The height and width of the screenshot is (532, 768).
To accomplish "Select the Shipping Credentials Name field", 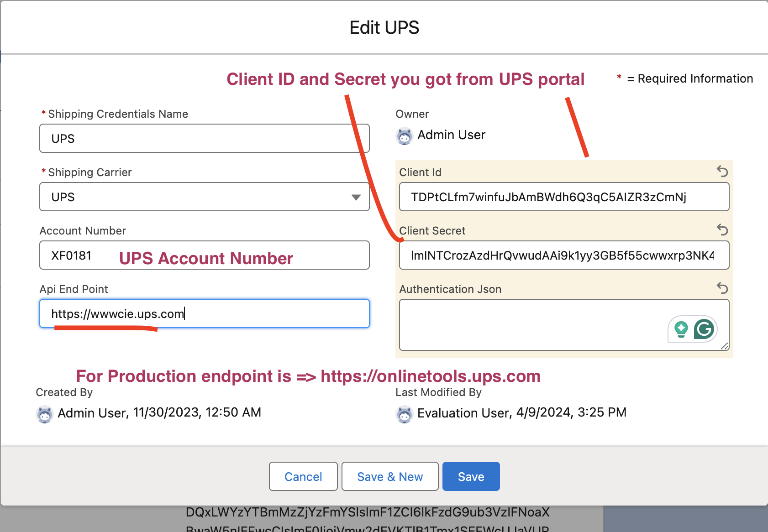I will coord(204,138).
